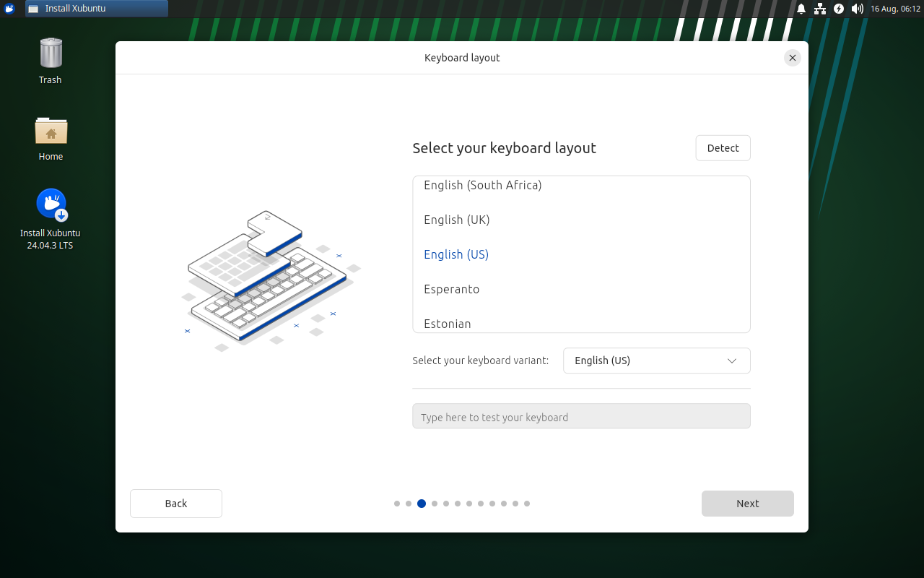Proceed with the Next button

[x=748, y=504]
